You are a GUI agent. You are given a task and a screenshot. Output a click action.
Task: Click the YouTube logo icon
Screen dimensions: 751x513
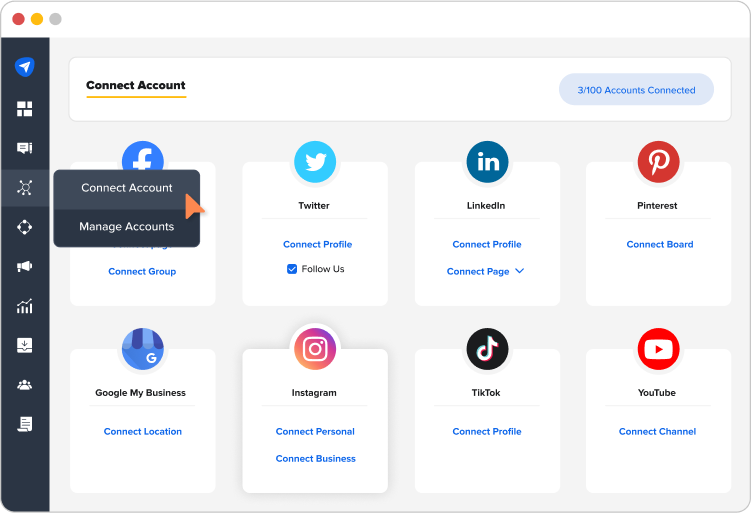click(x=659, y=349)
